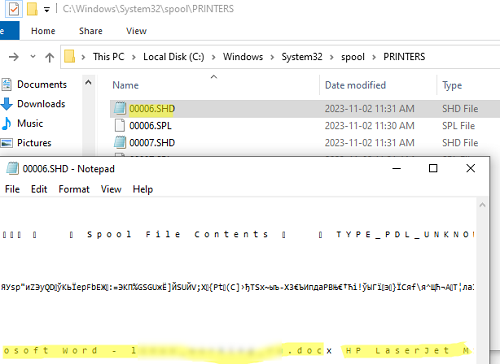Open Notepad View menu

[111, 189]
